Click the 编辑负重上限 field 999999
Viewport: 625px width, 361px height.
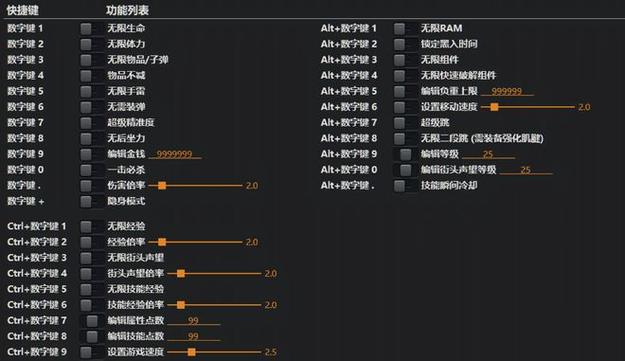(x=507, y=91)
